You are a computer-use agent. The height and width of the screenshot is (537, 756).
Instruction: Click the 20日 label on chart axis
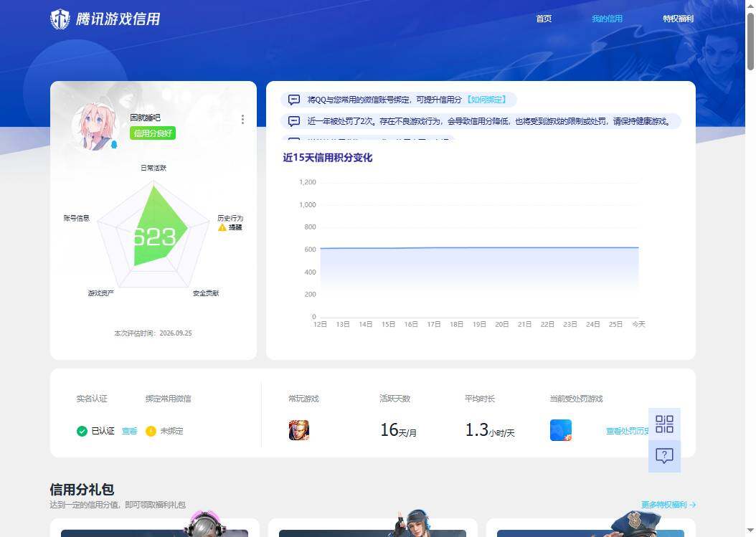502,324
